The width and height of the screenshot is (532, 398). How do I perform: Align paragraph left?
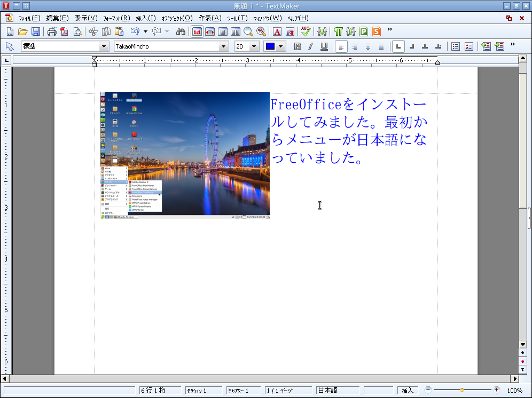pos(341,46)
